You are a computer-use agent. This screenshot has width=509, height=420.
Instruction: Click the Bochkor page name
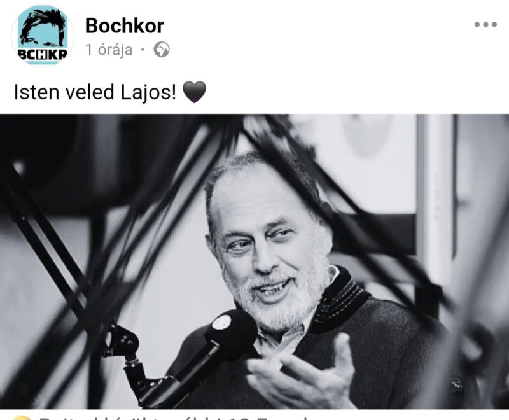tap(125, 25)
